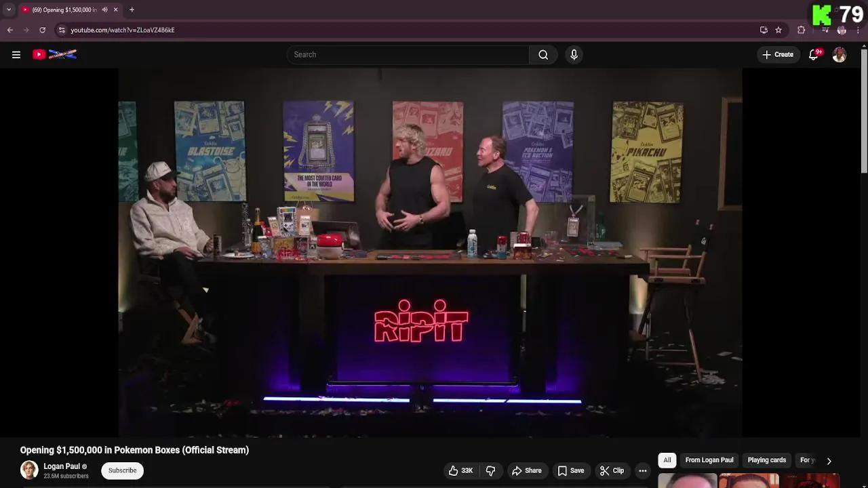Focus the YouTube search field
The width and height of the screenshot is (868, 488).
[x=408, y=55]
